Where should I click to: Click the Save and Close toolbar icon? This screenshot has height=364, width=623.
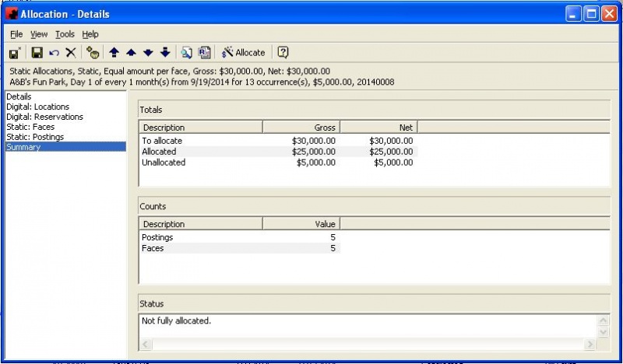click(14, 53)
